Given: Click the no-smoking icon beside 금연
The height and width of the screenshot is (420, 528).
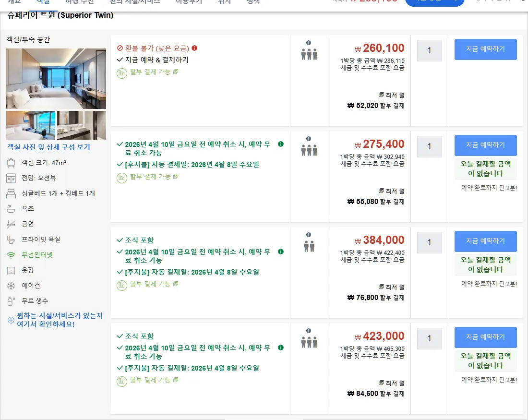Looking at the screenshot, I should 11,224.
